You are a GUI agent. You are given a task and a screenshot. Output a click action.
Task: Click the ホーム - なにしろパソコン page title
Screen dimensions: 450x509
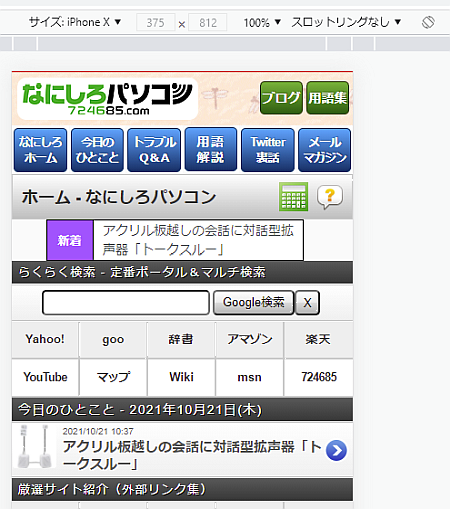click(119, 197)
